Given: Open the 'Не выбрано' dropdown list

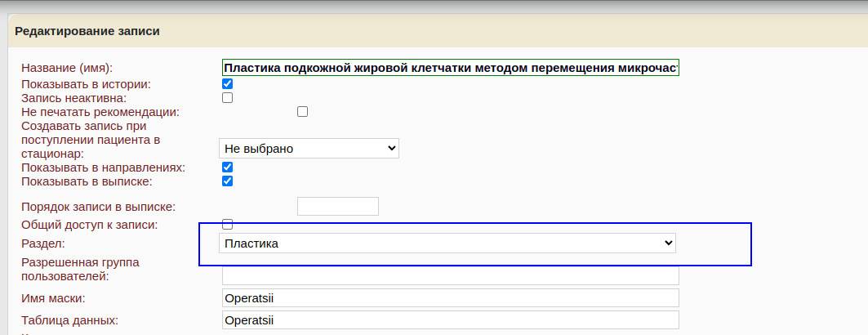Looking at the screenshot, I should (309, 148).
